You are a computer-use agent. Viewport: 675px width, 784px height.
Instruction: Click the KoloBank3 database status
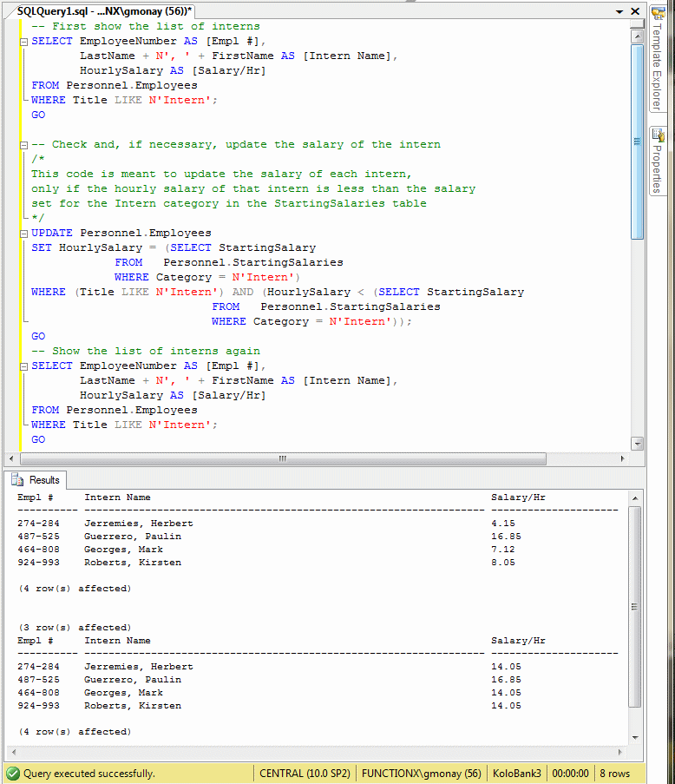coord(516,774)
